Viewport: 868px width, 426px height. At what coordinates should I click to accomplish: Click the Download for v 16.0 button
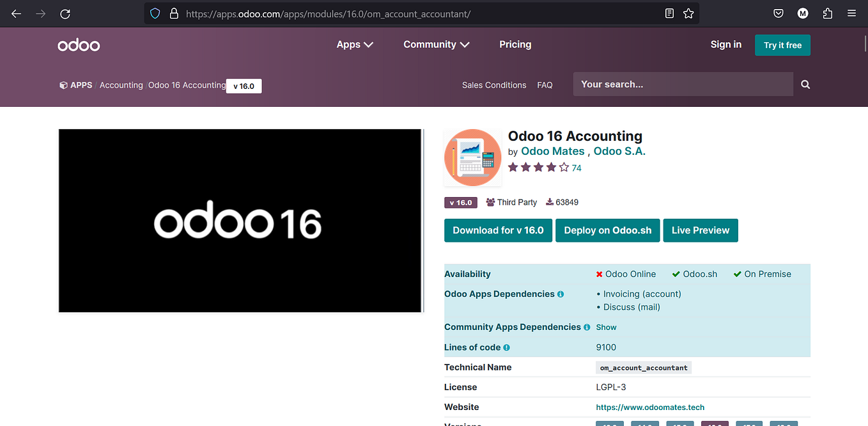pyautogui.click(x=498, y=230)
